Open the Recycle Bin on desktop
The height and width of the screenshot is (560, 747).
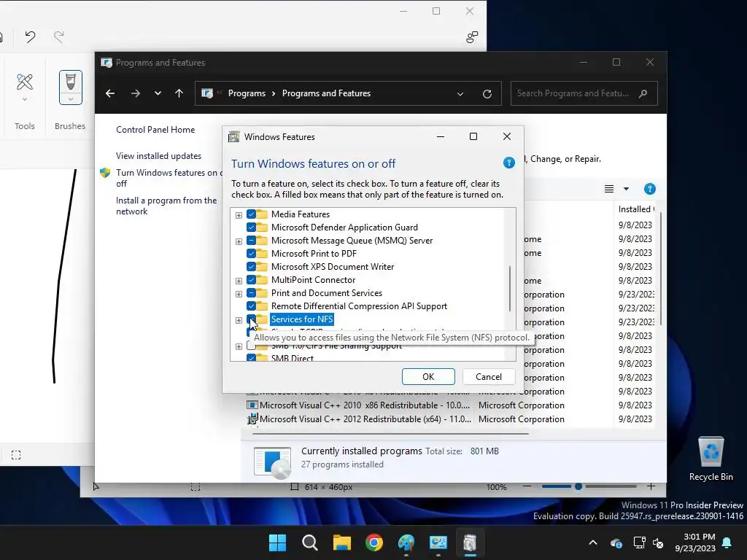point(711,459)
